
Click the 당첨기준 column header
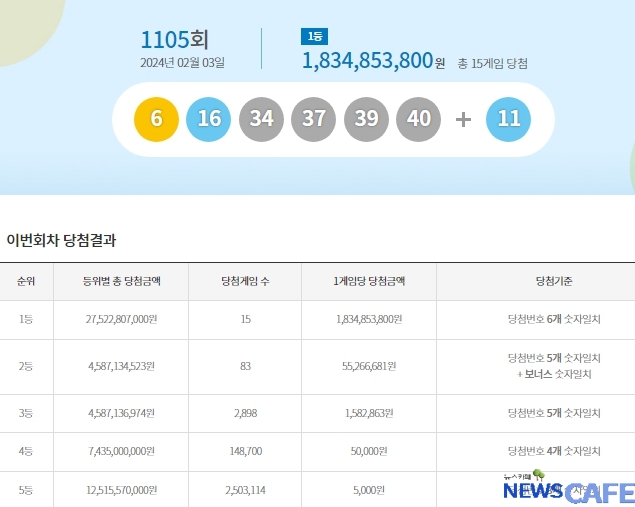553,282
